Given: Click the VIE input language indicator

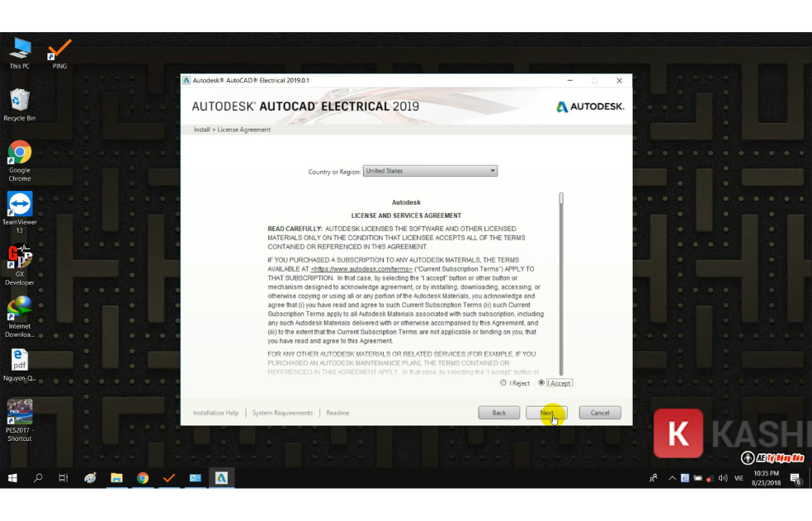Looking at the screenshot, I should point(739,478).
